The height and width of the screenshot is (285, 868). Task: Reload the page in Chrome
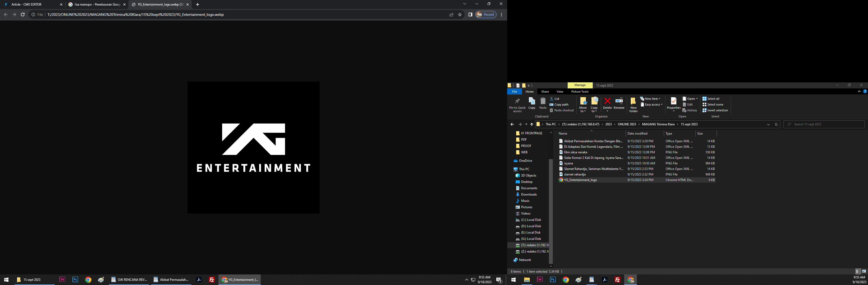(x=22, y=15)
